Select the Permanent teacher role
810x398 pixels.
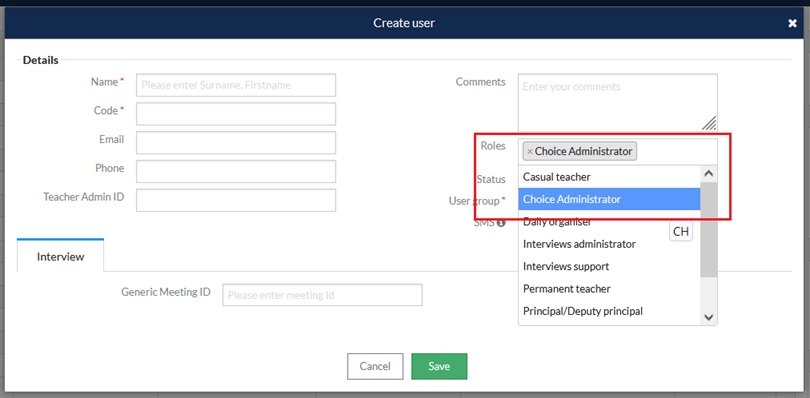click(x=609, y=288)
